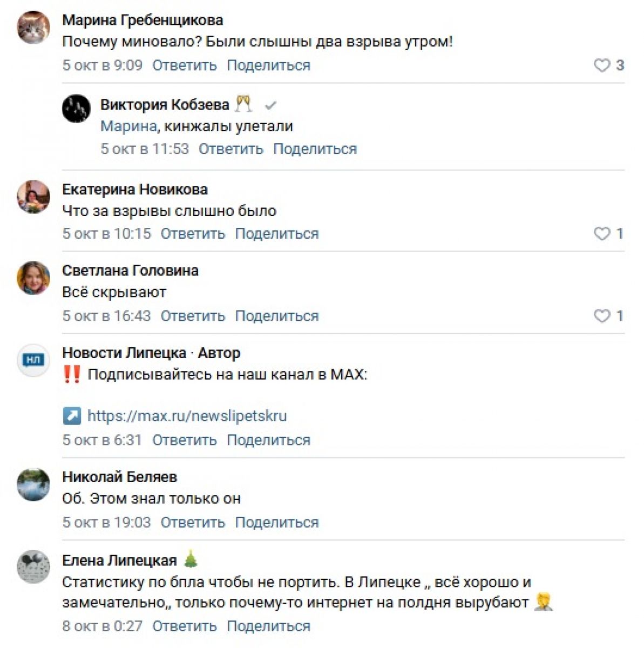This screenshot has height=648, width=644.
Task: Reply to Николай Беляев's comment
Action: point(193,523)
